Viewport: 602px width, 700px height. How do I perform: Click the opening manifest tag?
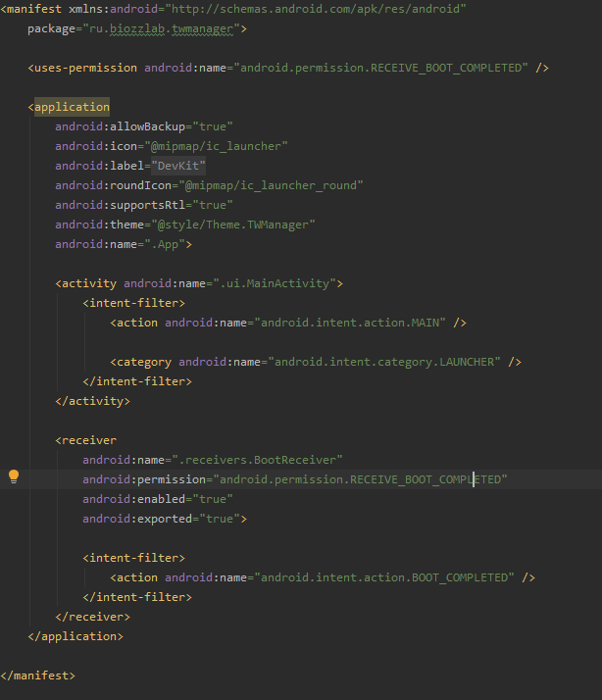coord(30,9)
